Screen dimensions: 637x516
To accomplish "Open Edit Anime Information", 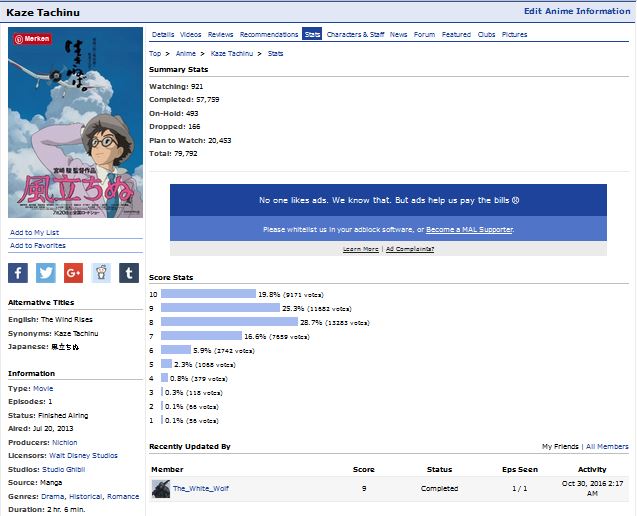I will 576,11.
